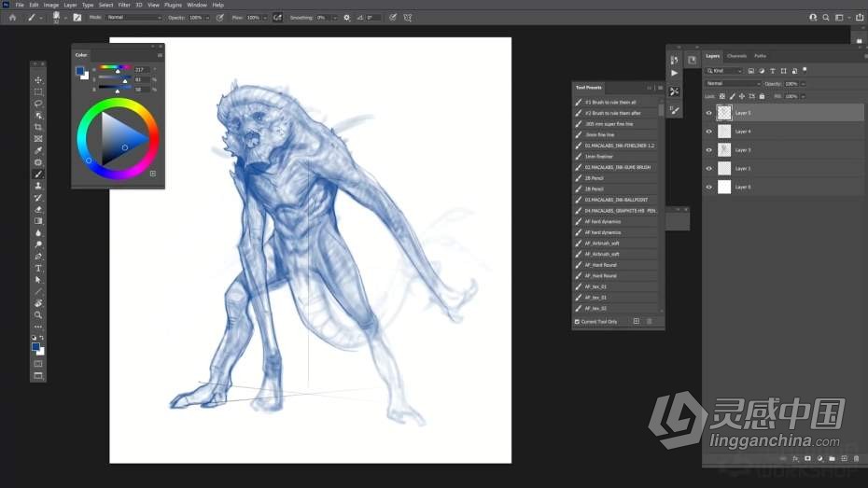Click the delete layer trash icon
The height and width of the screenshot is (488, 868).
point(857,459)
